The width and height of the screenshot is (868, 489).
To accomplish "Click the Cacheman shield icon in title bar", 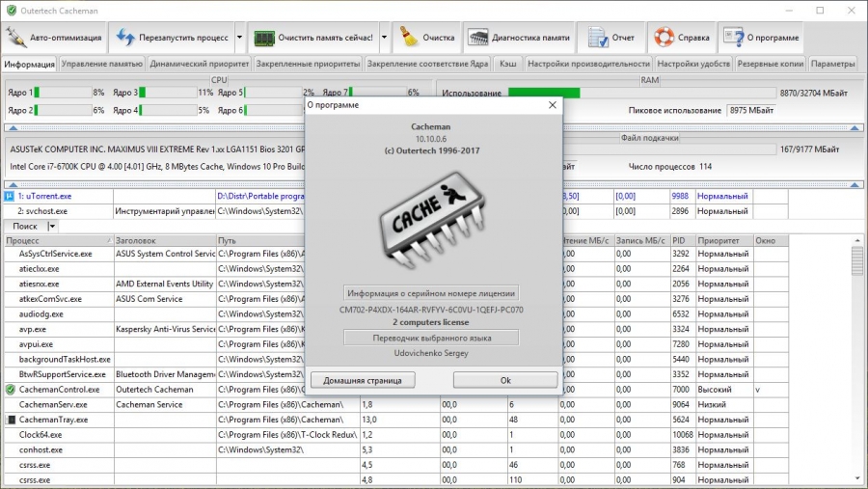I will point(11,10).
